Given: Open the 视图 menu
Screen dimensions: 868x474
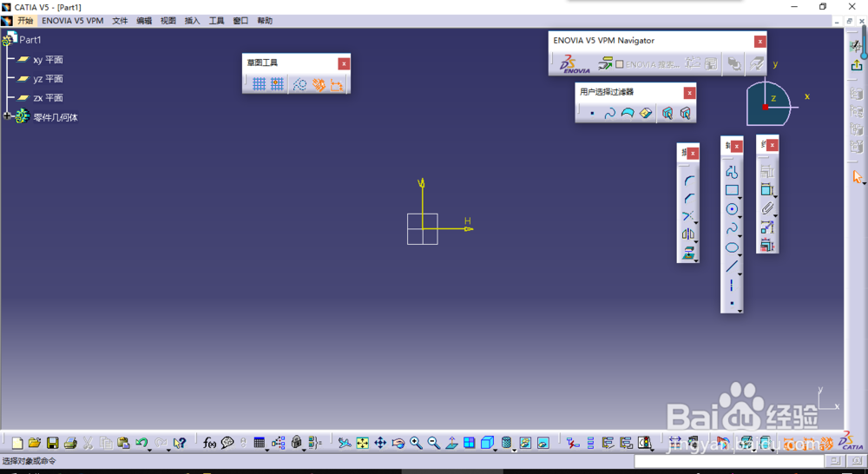Looking at the screenshot, I should point(168,21).
